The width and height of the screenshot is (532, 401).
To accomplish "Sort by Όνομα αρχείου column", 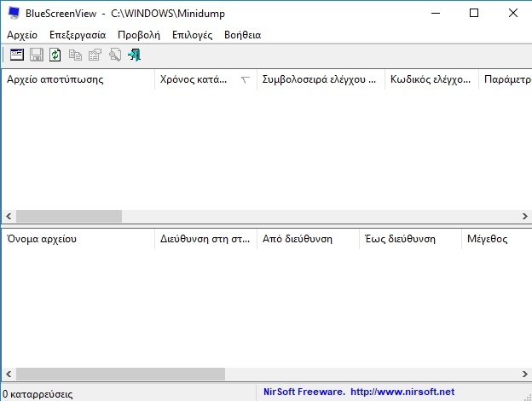I will (x=78, y=239).
